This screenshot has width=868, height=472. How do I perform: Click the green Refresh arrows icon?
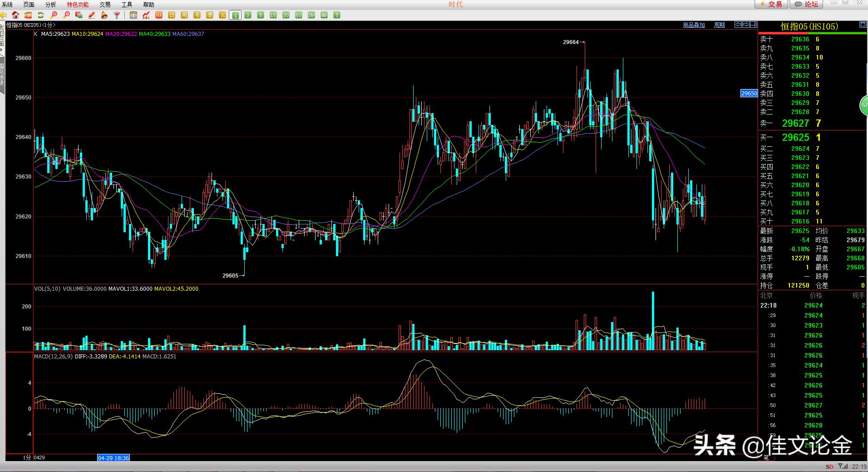(x=41, y=15)
